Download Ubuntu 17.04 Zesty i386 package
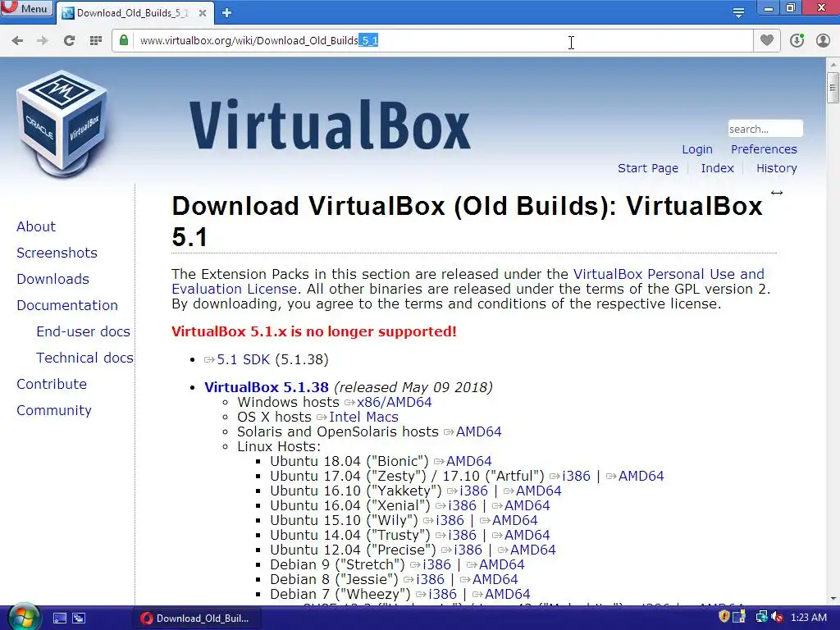This screenshot has width=840, height=630. [x=576, y=477]
